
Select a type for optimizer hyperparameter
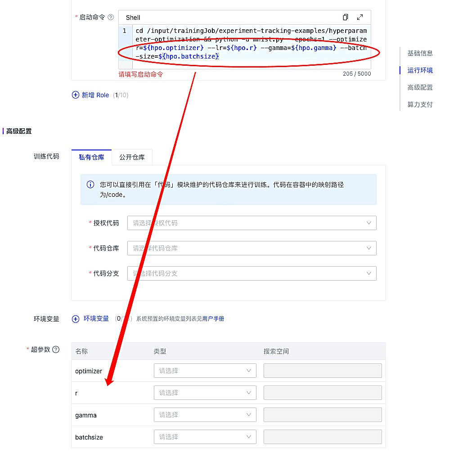205,371
